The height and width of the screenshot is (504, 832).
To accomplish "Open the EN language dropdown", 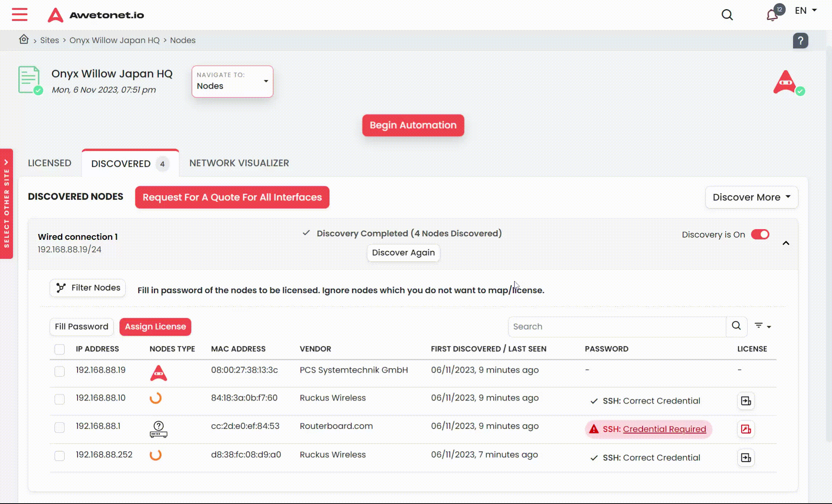I will [x=805, y=11].
